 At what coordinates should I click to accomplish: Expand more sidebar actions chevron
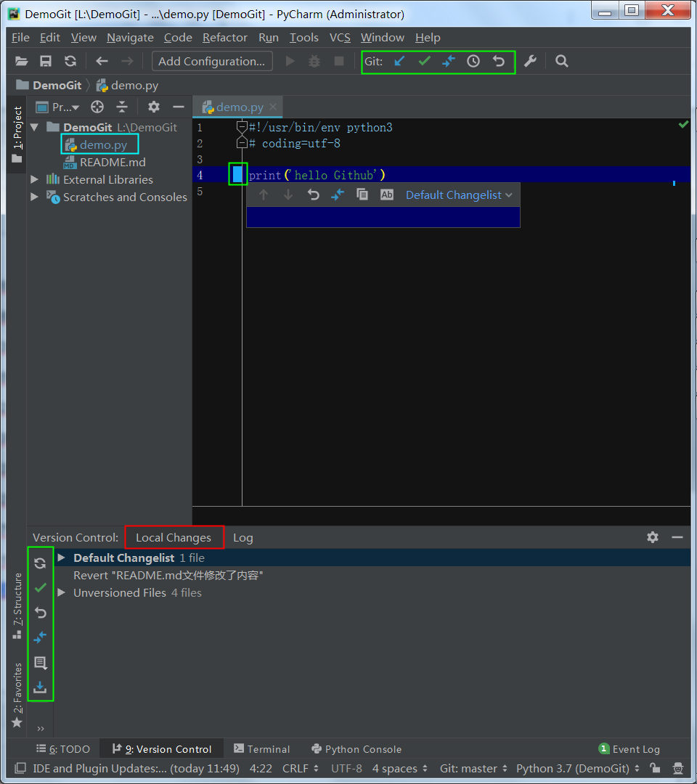pyautogui.click(x=41, y=729)
